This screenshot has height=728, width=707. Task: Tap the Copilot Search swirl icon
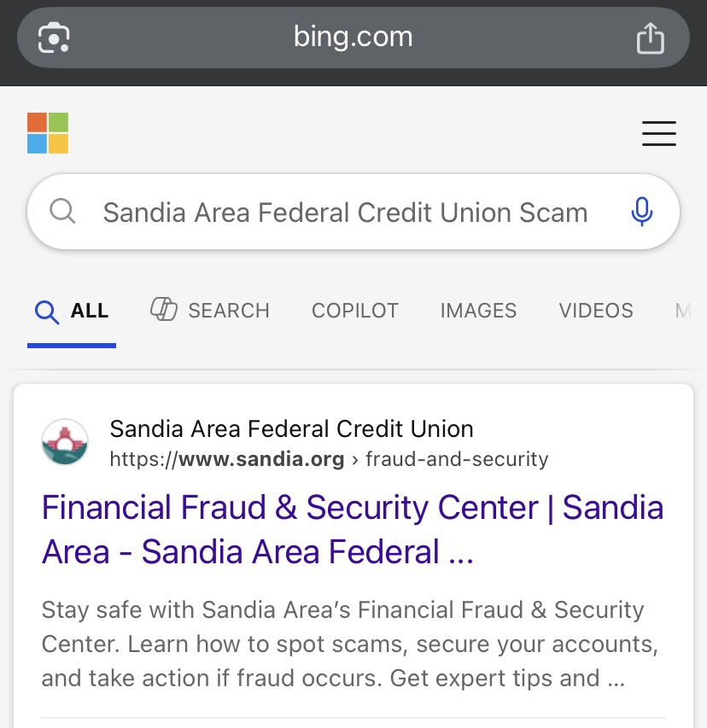point(163,309)
